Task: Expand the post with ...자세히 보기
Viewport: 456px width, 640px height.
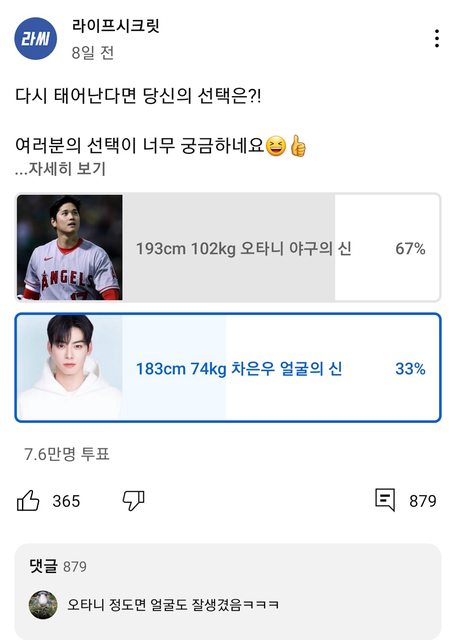Action: pos(60,169)
